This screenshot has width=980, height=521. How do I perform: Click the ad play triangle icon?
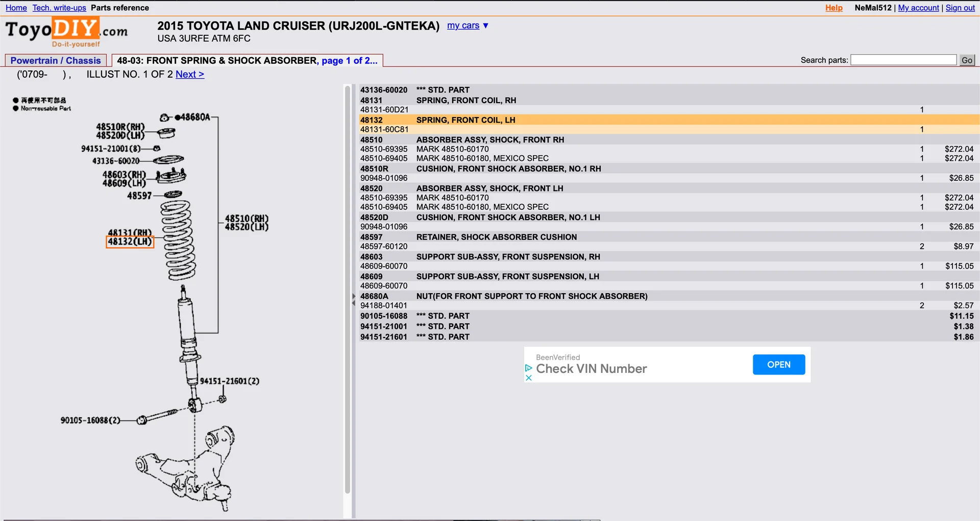click(529, 368)
